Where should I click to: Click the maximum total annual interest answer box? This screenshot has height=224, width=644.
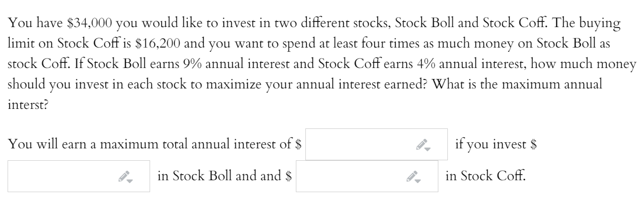tap(377, 144)
